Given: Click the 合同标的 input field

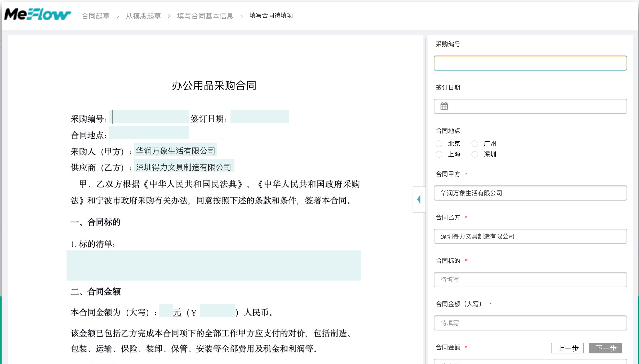Looking at the screenshot, I should tap(530, 279).
